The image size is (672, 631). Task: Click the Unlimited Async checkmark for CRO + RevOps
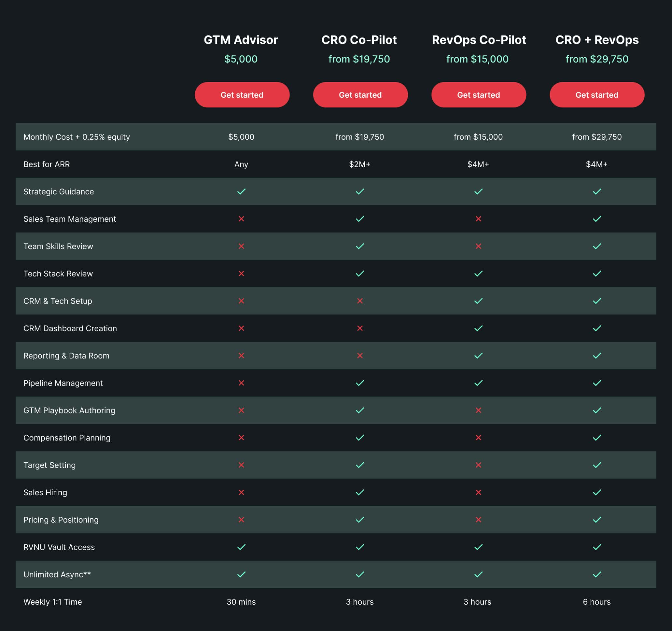click(x=597, y=575)
